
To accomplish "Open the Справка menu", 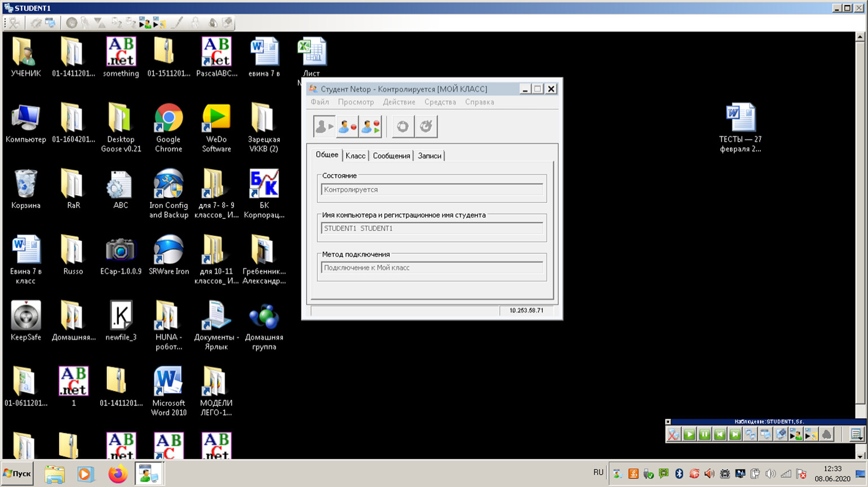I will coord(479,102).
